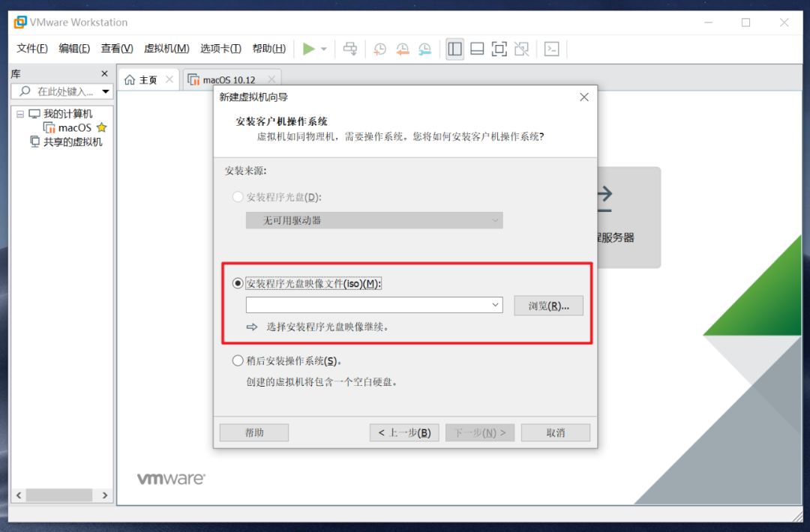The height and width of the screenshot is (532, 810).
Task: Open the 文件(F) menu
Action: pos(32,49)
